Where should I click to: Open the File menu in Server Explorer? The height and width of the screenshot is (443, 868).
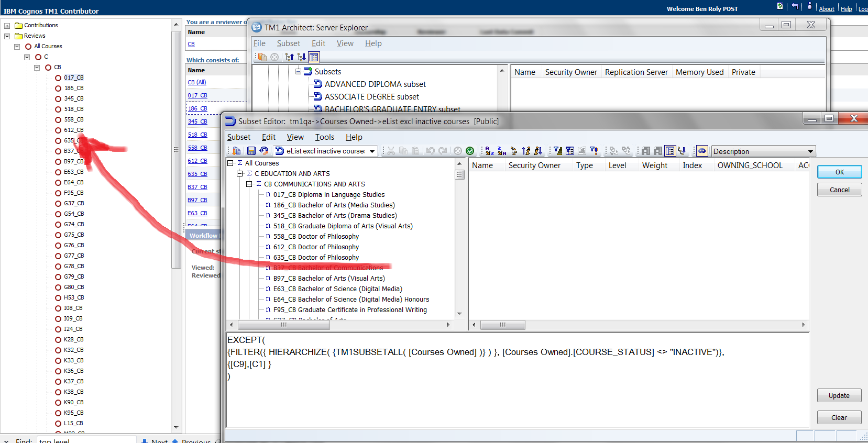[x=259, y=43]
